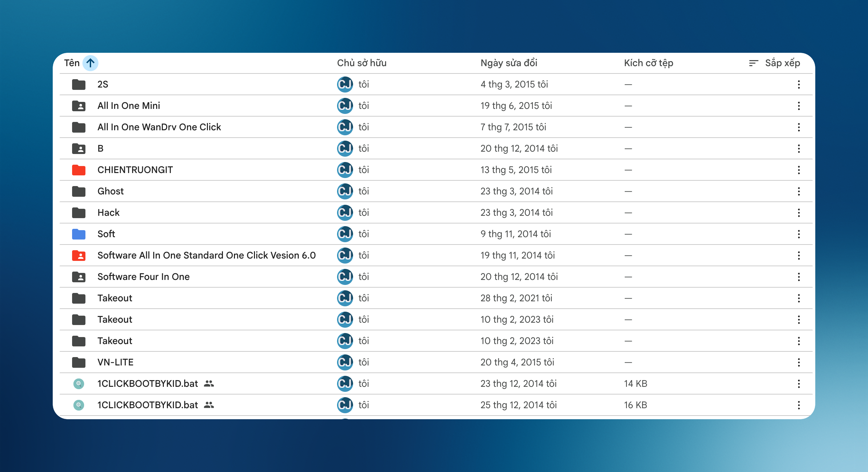Select the Hack folder name
The image size is (868, 472).
(108, 212)
